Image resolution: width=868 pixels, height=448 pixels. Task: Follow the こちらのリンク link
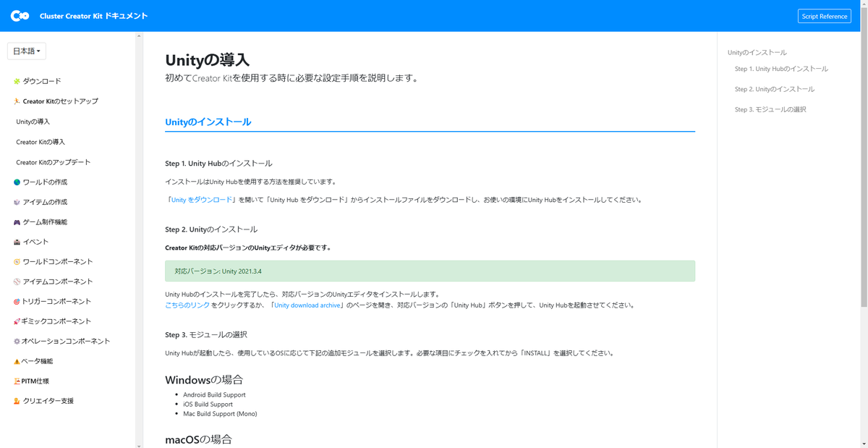pos(187,305)
